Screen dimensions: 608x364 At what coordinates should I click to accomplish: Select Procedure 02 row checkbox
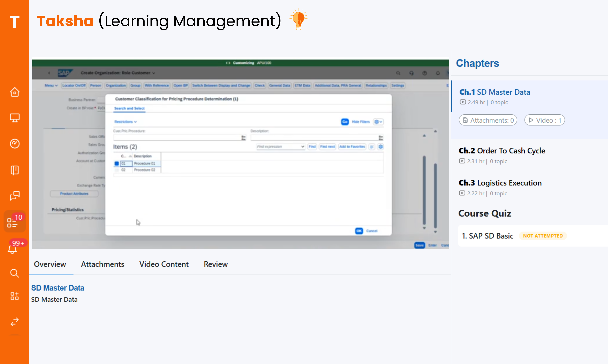[x=117, y=170]
